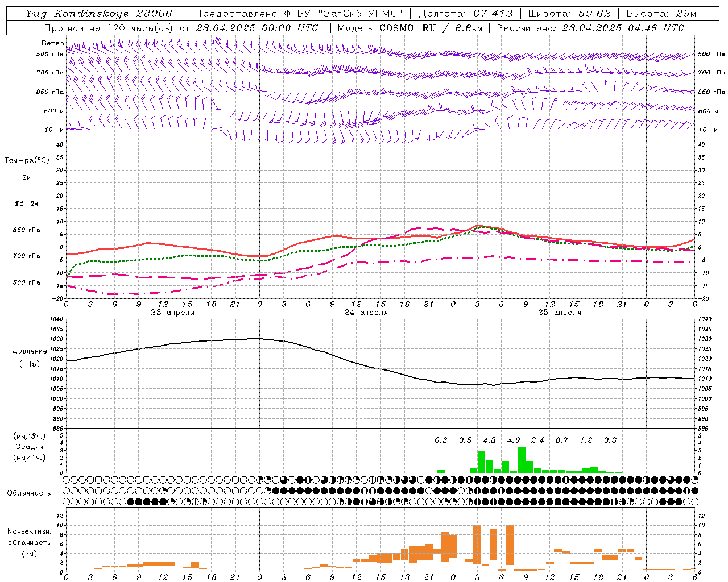The width and height of the screenshot is (728, 582).
Task: Click the 2.4 three-hour precipitation value
Action: [x=537, y=440]
